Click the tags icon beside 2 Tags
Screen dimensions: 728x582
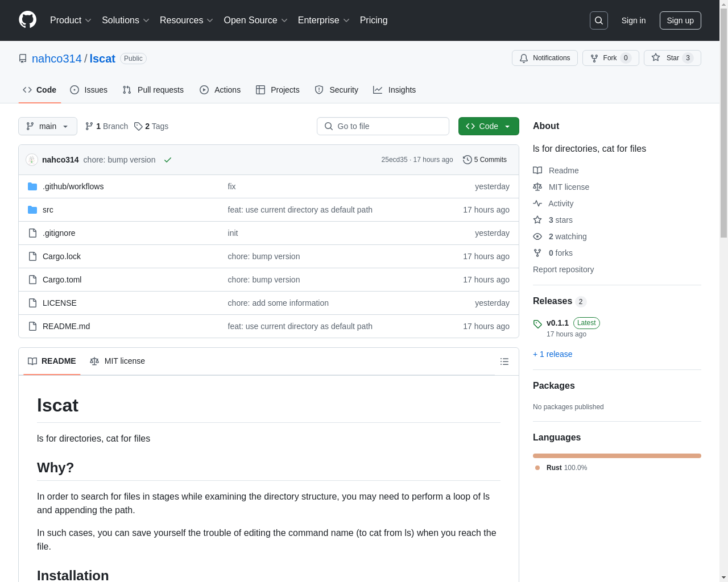138,126
